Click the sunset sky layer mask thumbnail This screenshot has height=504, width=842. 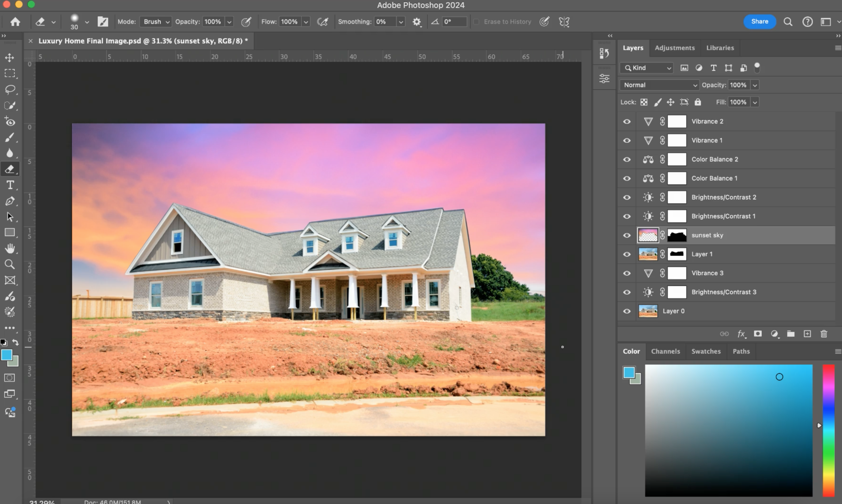[677, 235]
